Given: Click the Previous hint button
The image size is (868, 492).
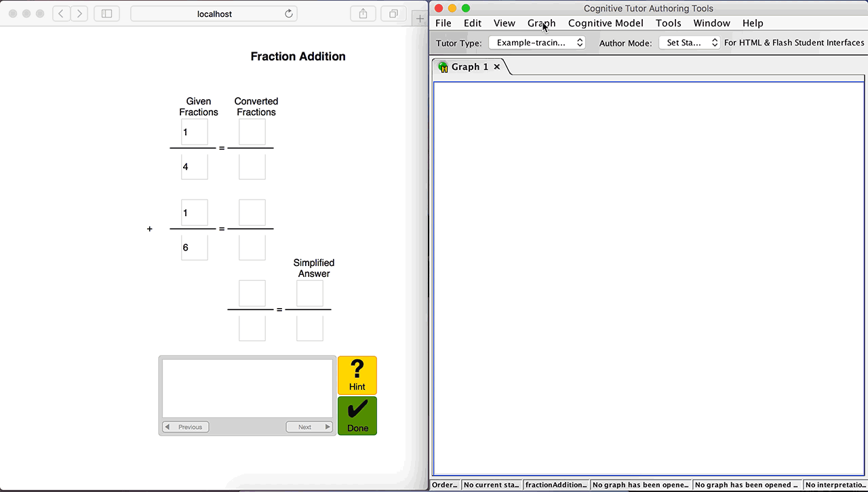Looking at the screenshot, I should [x=186, y=427].
